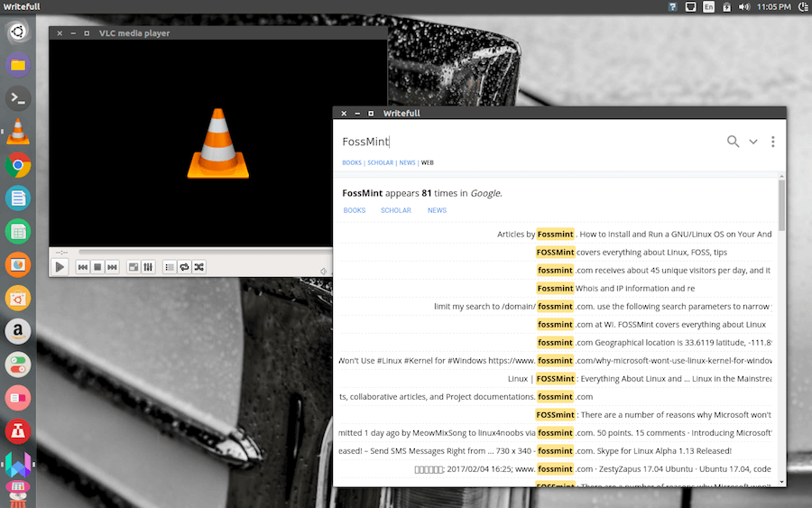The height and width of the screenshot is (508, 812).
Task: Click result 'Skype for Linux Alpha 1.13 Released'
Action: tap(556, 451)
